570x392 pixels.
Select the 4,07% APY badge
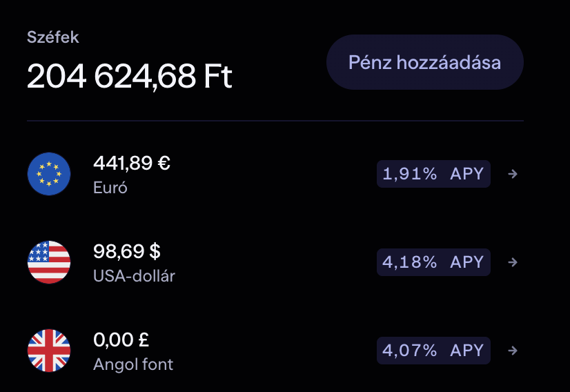[433, 351]
